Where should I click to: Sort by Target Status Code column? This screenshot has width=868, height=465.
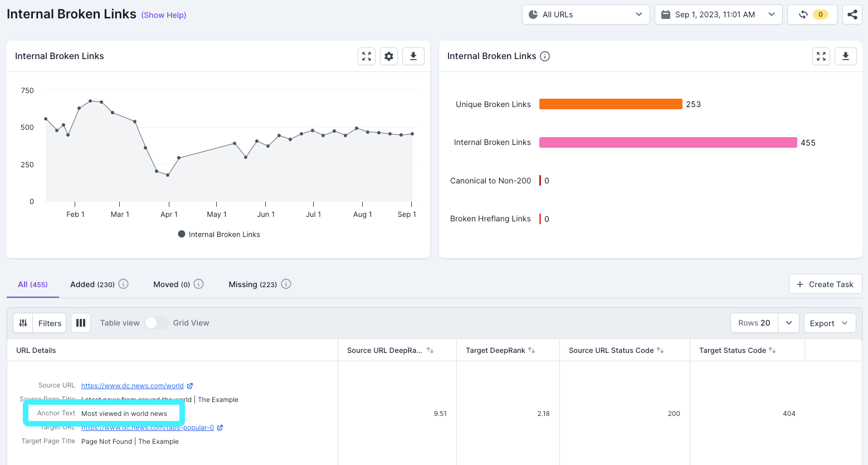pos(772,350)
